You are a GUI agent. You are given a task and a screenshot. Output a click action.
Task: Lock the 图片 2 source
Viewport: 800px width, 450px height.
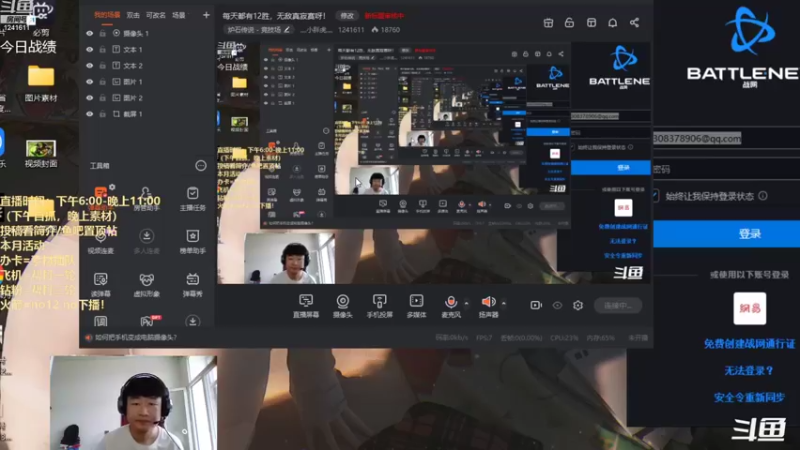[x=103, y=98]
